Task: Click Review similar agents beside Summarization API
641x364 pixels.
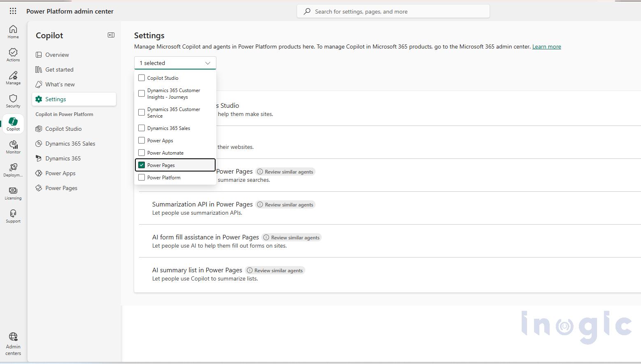Action: coord(286,204)
